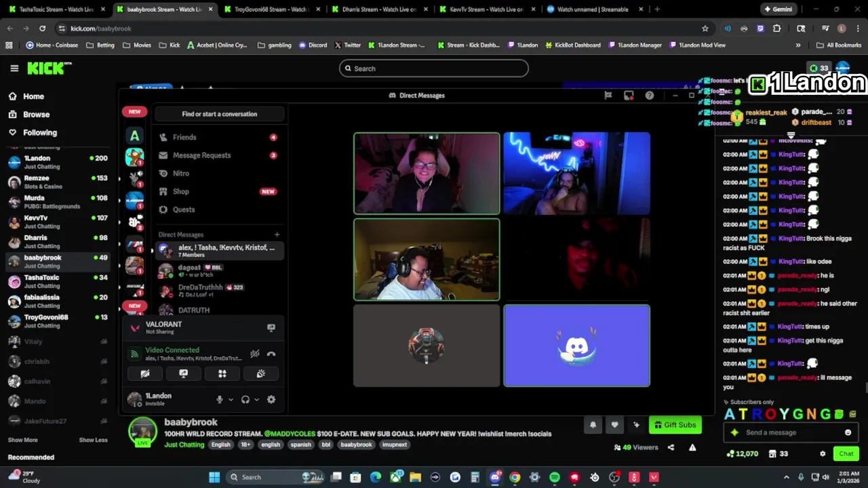Click the Gift Subs button
The image size is (868, 488).
pyautogui.click(x=674, y=425)
